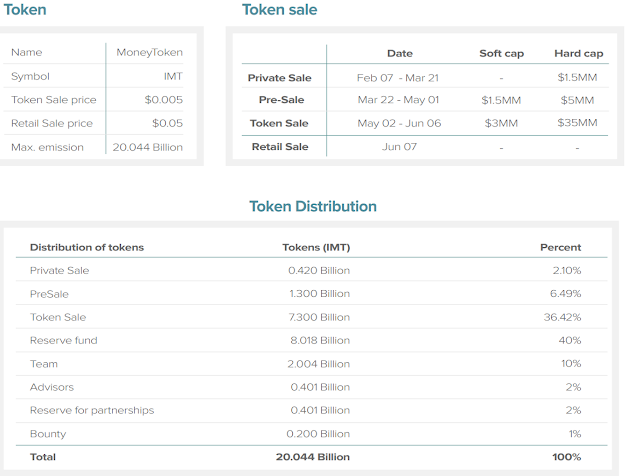The width and height of the screenshot is (633, 476).
Task: Click the '100%' total percent
Action: [x=567, y=457]
